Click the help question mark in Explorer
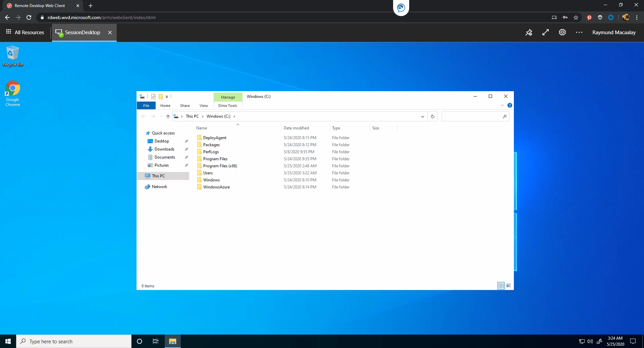The image size is (644, 348). coord(510,105)
